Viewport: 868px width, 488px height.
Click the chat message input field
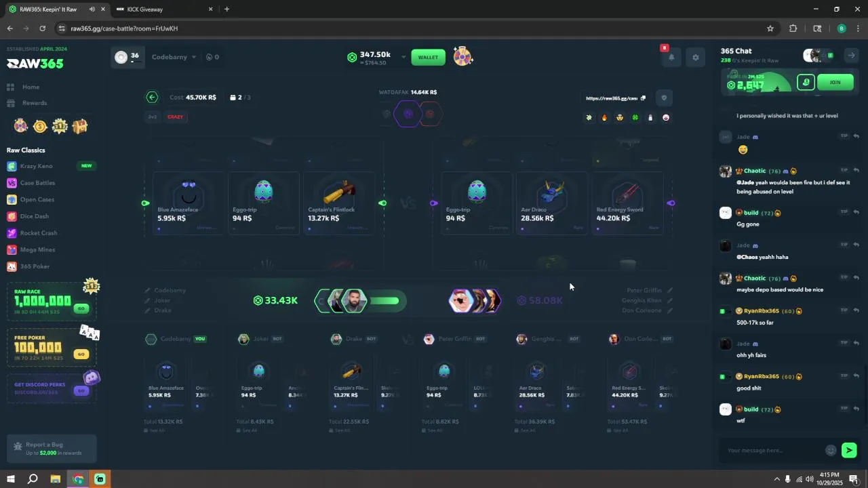click(772, 450)
